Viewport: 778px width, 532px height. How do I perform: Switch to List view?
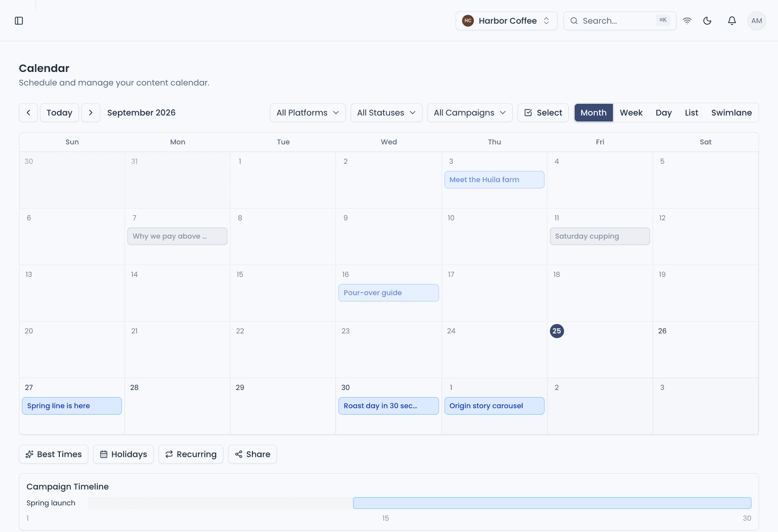point(691,113)
